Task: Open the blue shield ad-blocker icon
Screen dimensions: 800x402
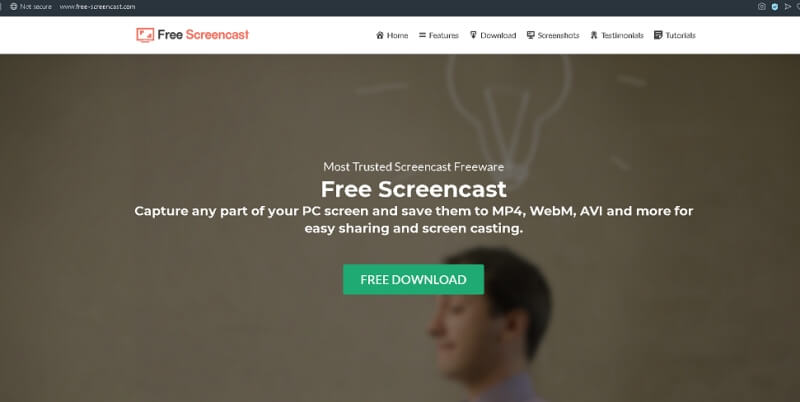Action: [x=775, y=7]
